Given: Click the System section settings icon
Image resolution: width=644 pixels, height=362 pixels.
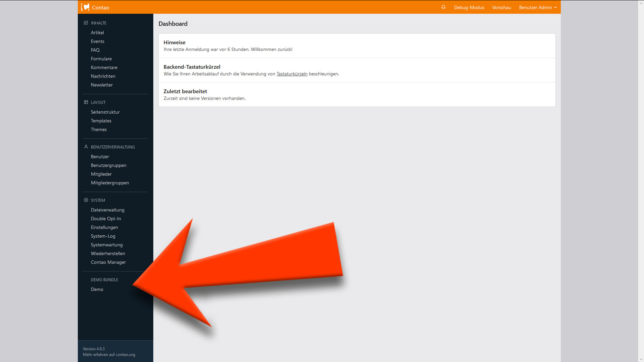Looking at the screenshot, I should pyautogui.click(x=86, y=200).
